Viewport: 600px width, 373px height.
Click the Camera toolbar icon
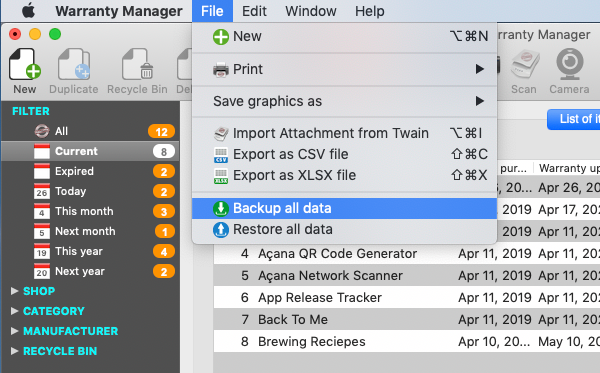click(x=569, y=64)
